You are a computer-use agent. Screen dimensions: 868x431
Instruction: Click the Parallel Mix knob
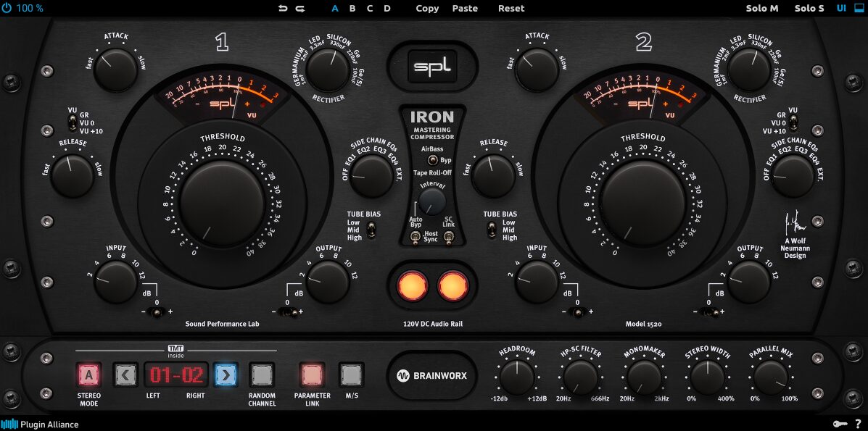771,377
